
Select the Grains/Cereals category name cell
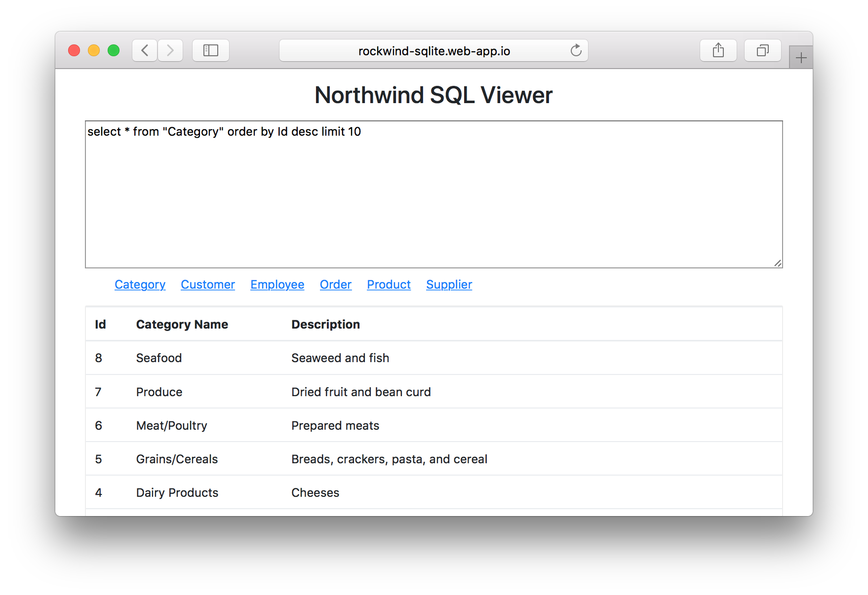(177, 459)
